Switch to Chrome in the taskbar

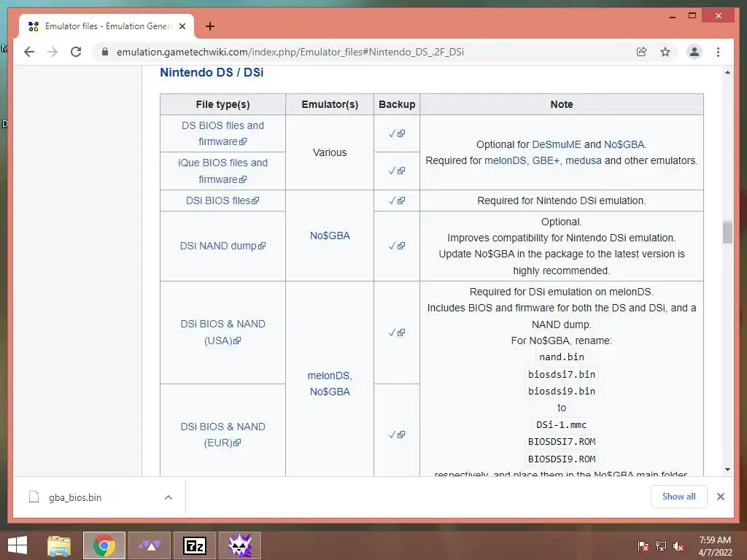click(104, 545)
